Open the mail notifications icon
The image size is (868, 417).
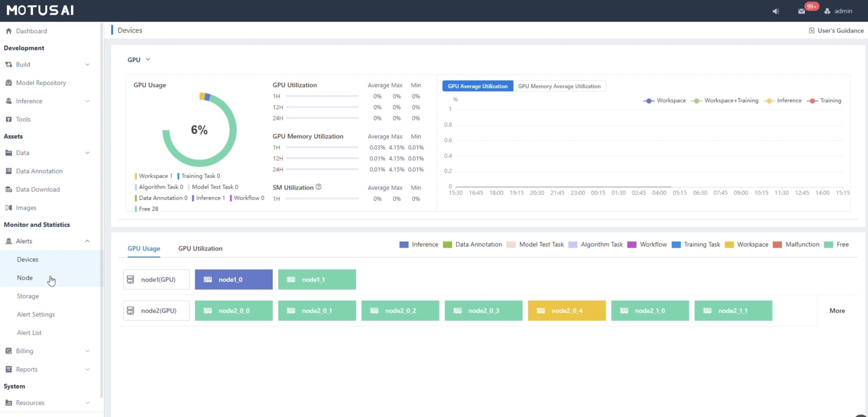(x=801, y=11)
